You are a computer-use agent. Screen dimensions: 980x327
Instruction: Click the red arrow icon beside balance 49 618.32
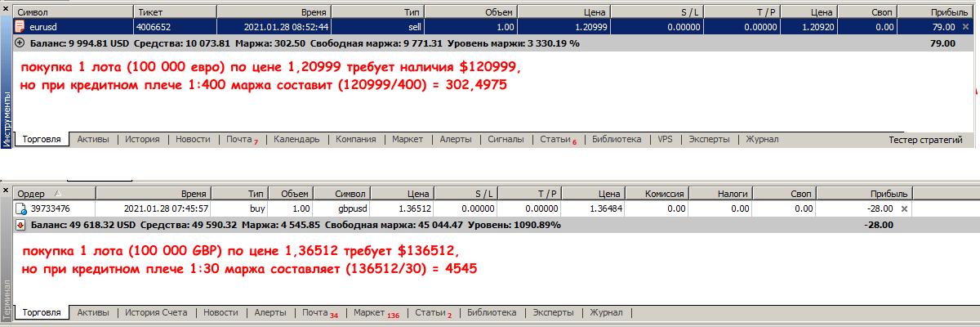click(20, 224)
